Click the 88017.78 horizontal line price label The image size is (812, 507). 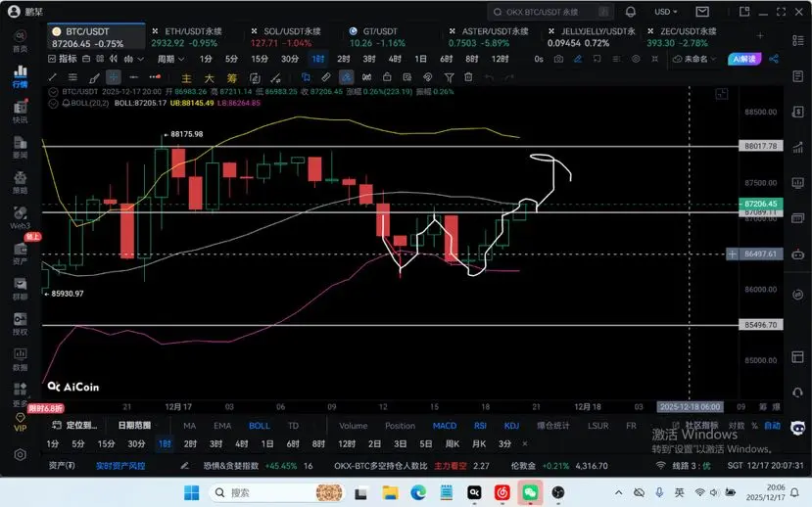(760, 146)
